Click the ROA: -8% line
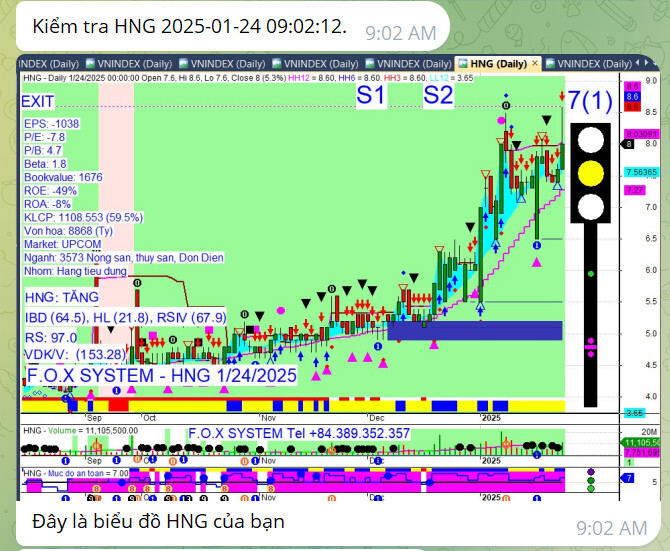Image resolution: width=670 pixels, height=551 pixels. click(x=47, y=204)
